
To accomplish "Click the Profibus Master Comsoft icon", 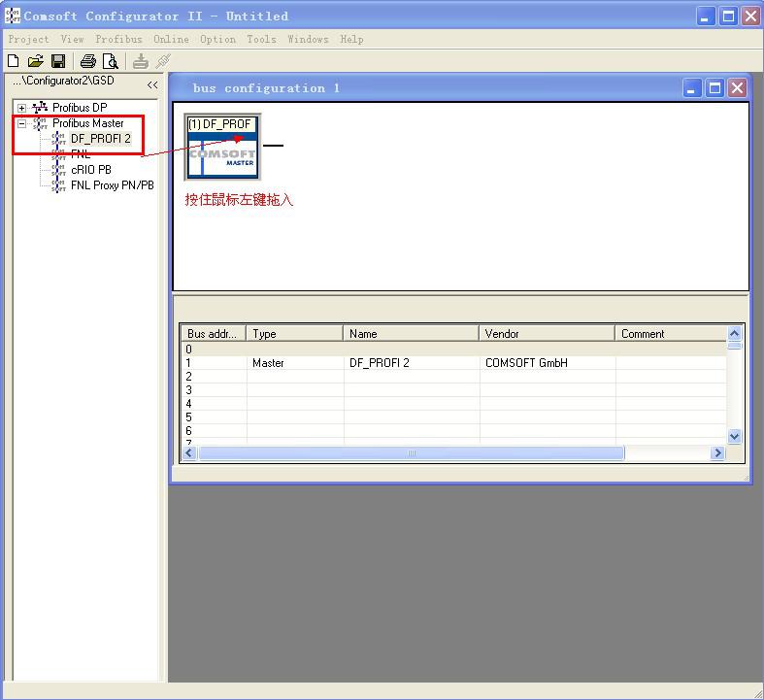I will pos(40,123).
